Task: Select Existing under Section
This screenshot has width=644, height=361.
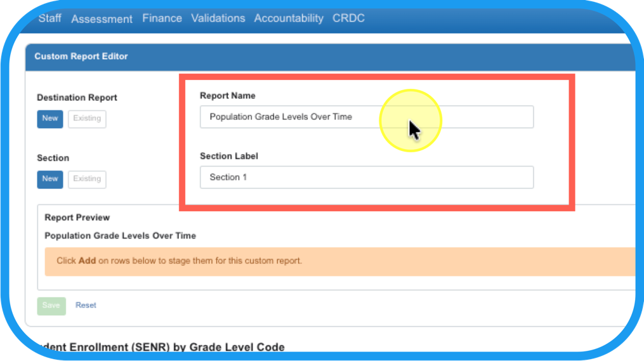Action: click(87, 179)
